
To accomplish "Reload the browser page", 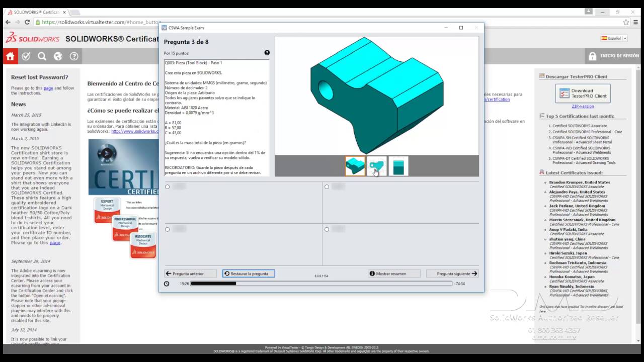I will (x=28, y=22).
